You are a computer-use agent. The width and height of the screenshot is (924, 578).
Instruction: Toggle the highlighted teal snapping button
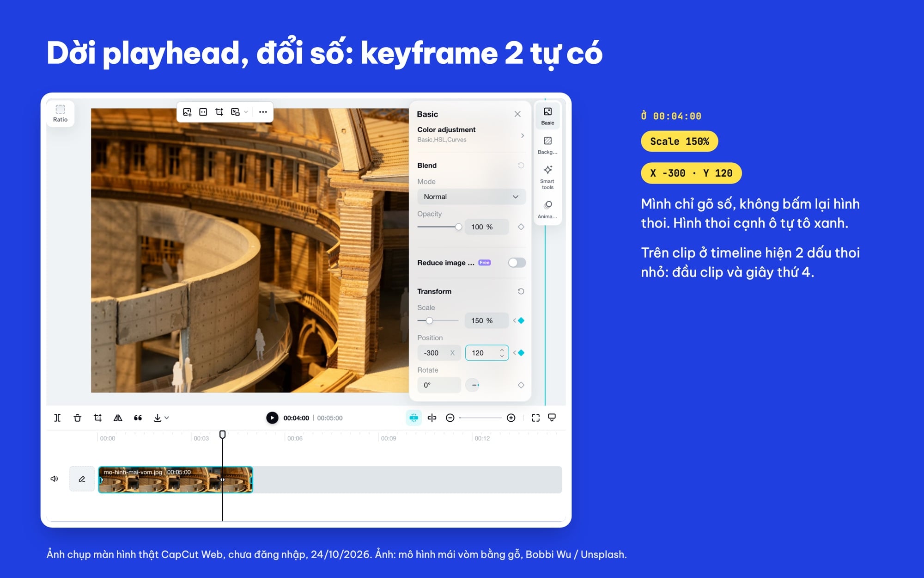point(413,418)
